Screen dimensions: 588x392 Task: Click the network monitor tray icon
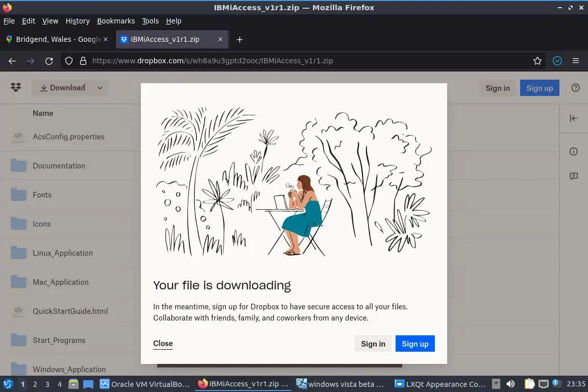(543, 384)
